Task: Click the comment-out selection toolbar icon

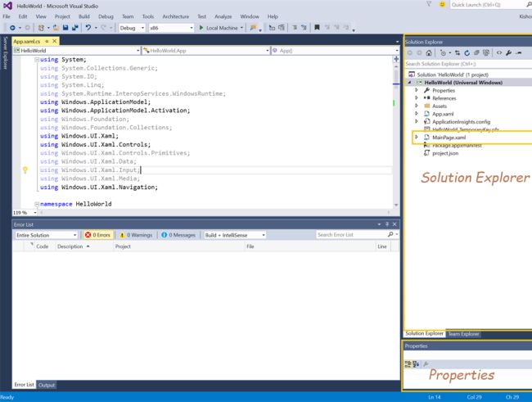Action: point(295,28)
